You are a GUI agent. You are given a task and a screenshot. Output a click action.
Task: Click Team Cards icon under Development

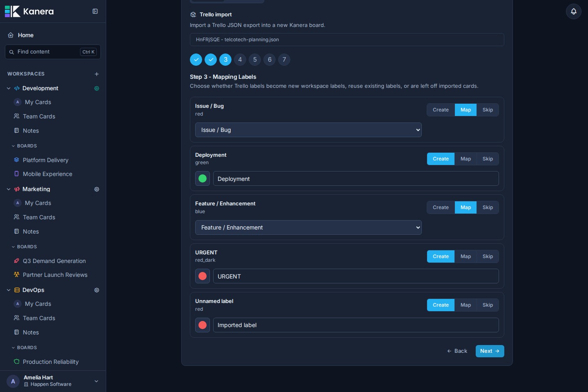pos(17,116)
